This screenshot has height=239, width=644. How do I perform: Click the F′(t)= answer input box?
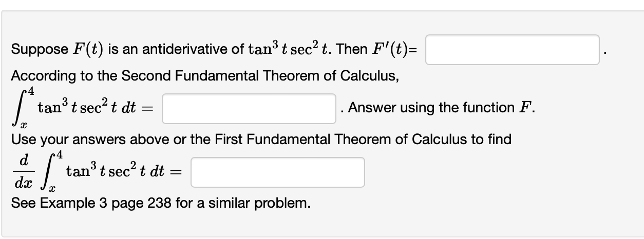coord(512,50)
